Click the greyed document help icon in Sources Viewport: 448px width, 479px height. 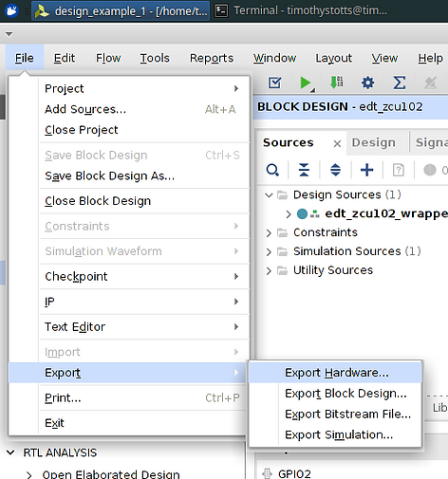click(x=398, y=170)
